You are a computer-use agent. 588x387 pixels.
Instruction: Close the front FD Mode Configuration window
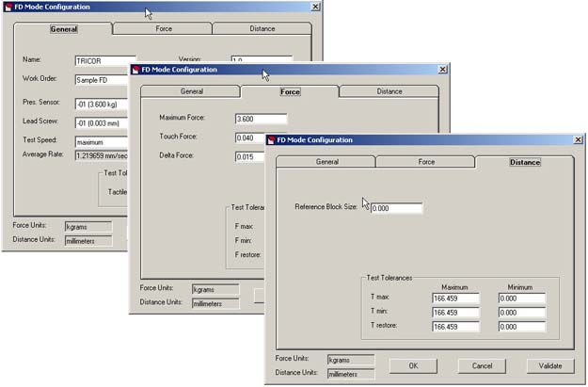click(578, 139)
